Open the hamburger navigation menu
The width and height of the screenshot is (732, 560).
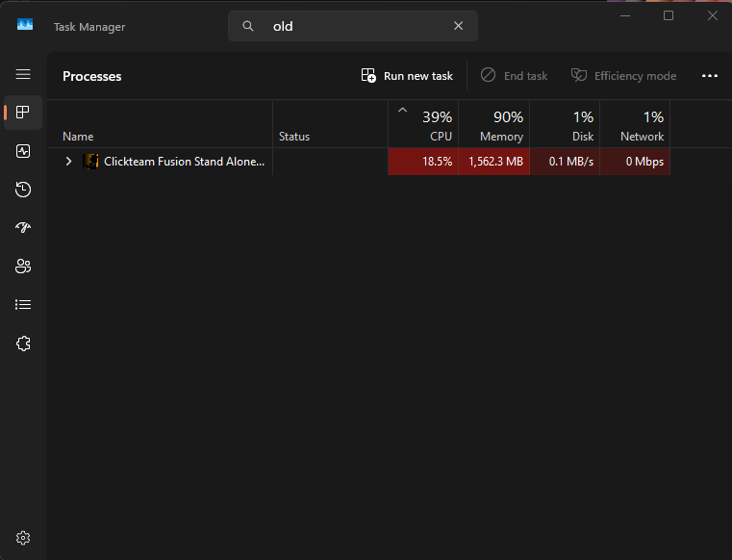pyautogui.click(x=23, y=74)
